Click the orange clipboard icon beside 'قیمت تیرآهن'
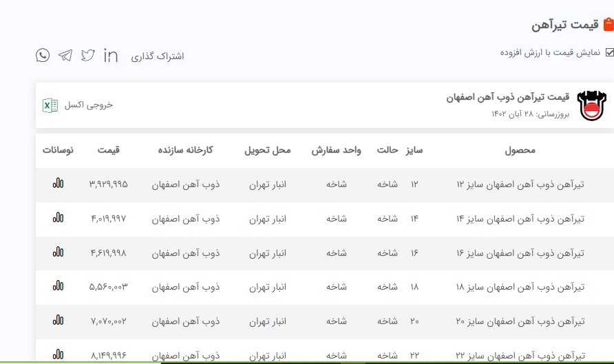Image resolution: width=614 pixels, height=364 pixels. click(x=608, y=25)
